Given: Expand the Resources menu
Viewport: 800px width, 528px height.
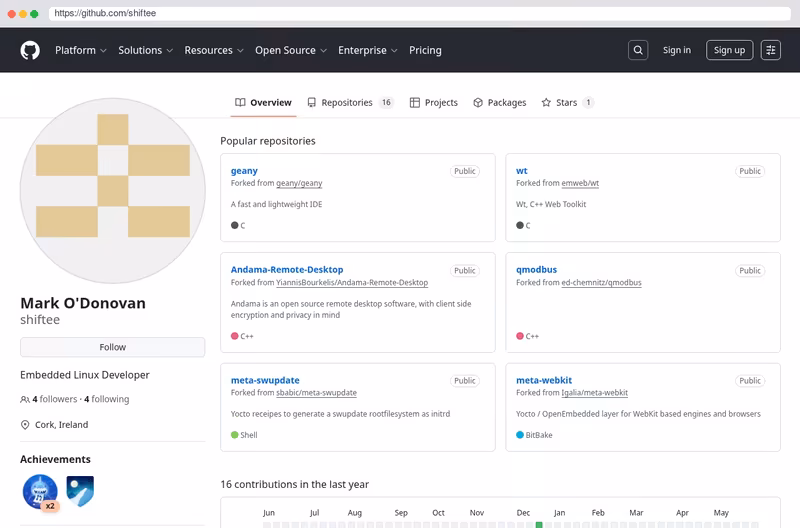Looking at the screenshot, I should click(214, 50).
